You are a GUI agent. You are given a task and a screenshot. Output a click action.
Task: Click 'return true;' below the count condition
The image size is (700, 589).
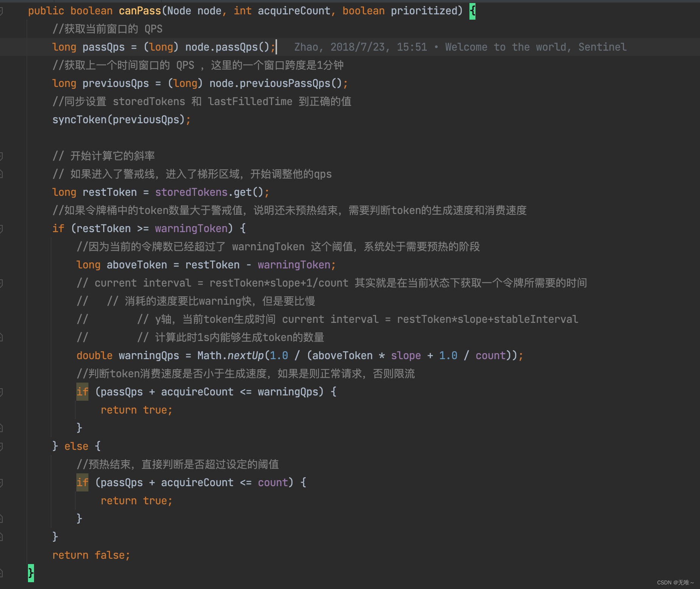coord(136,501)
